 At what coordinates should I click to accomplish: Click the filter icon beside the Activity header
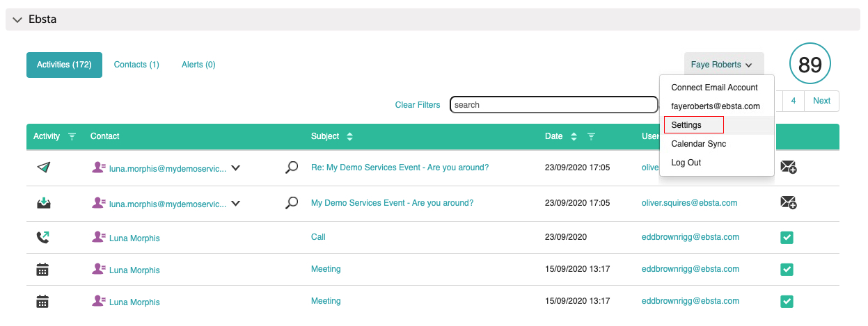72,137
